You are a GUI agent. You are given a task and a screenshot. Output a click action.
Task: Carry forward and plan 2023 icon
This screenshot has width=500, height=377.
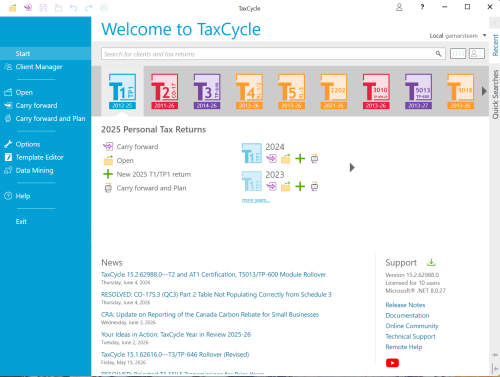[314, 186]
